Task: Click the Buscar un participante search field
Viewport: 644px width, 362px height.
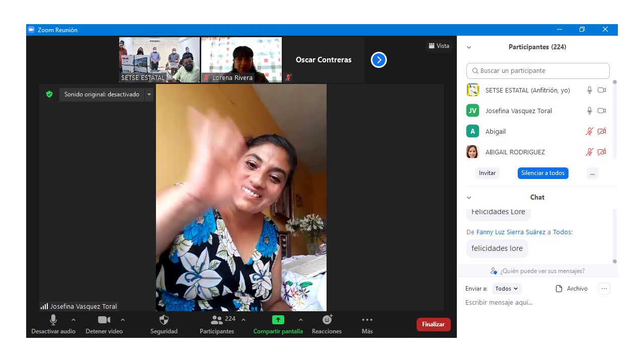Action: click(x=538, y=71)
